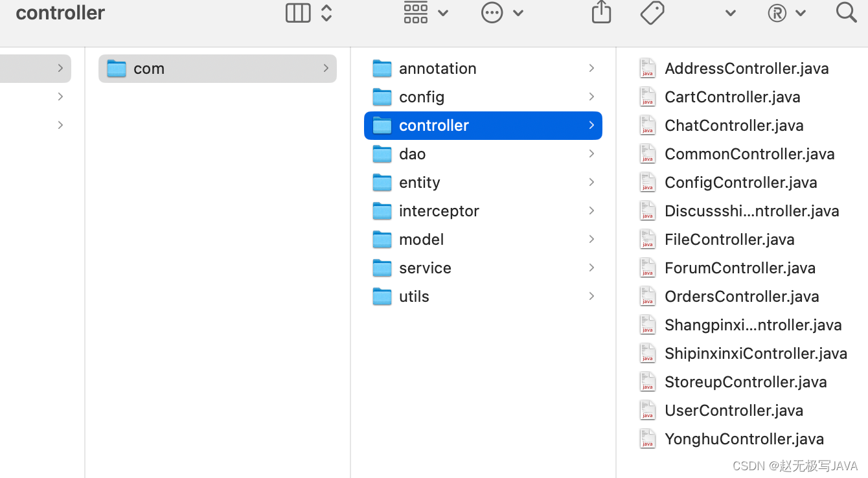The image size is (868, 478).
Task: Select CartController.java file icon
Action: 648,97
